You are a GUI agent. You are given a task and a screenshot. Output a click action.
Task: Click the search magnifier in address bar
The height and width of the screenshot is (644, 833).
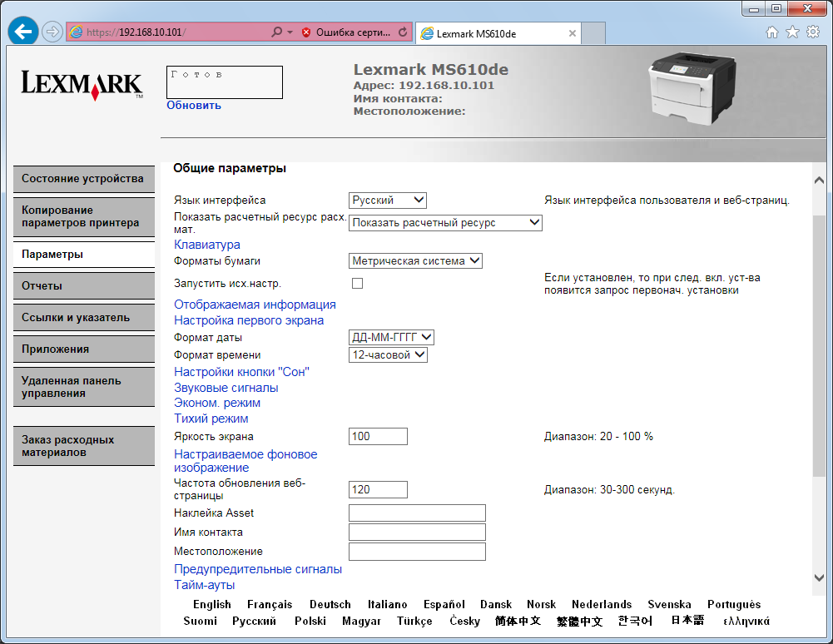point(276,32)
